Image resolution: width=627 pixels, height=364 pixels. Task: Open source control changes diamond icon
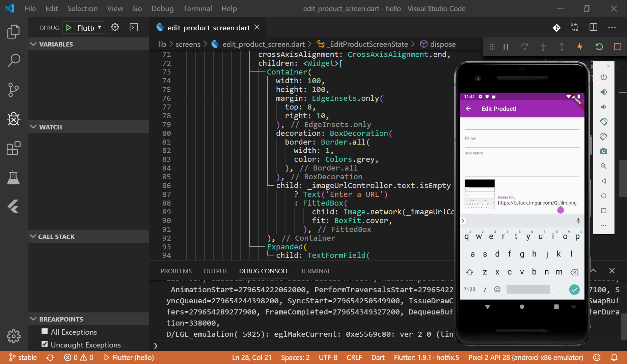pyautogui.click(x=556, y=28)
